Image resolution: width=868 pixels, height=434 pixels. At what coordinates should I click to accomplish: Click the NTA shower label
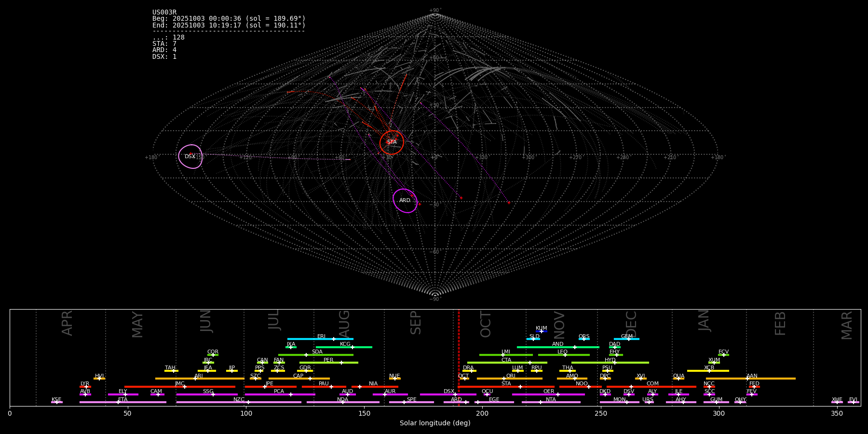(x=551, y=400)
